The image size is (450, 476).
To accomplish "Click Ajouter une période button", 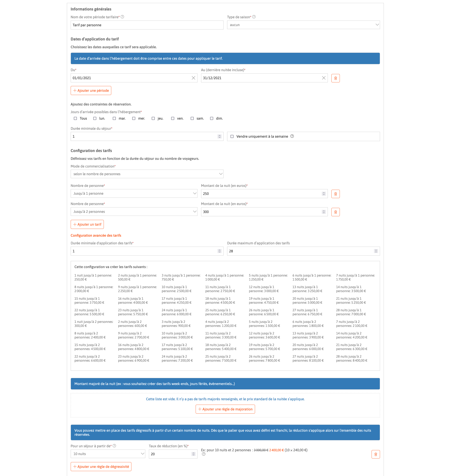I will [x=91, y=91].
